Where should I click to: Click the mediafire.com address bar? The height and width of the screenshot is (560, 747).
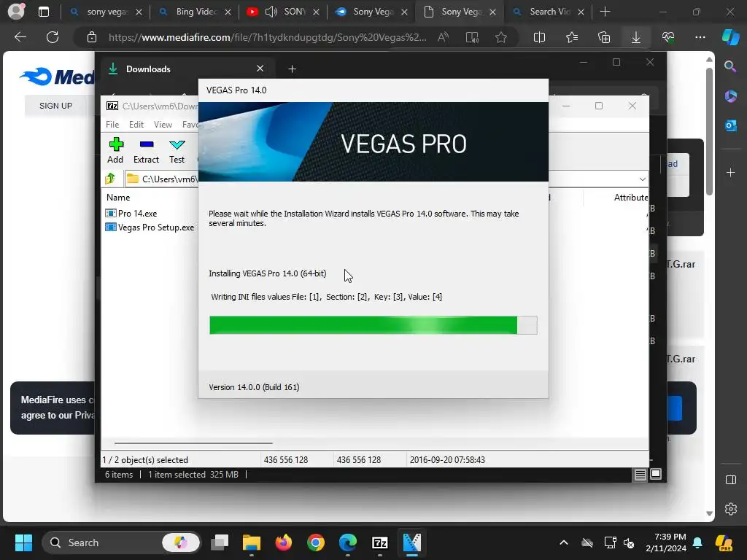267,37
